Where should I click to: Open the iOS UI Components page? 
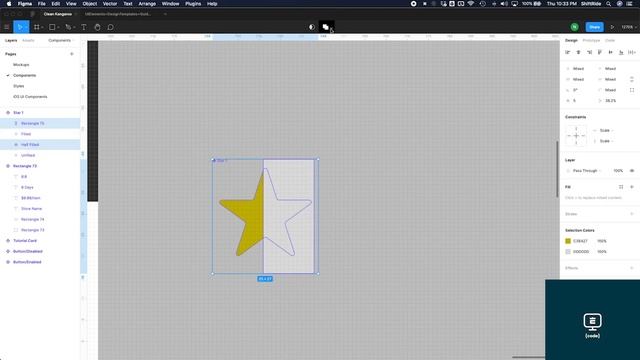coord(30,97)
